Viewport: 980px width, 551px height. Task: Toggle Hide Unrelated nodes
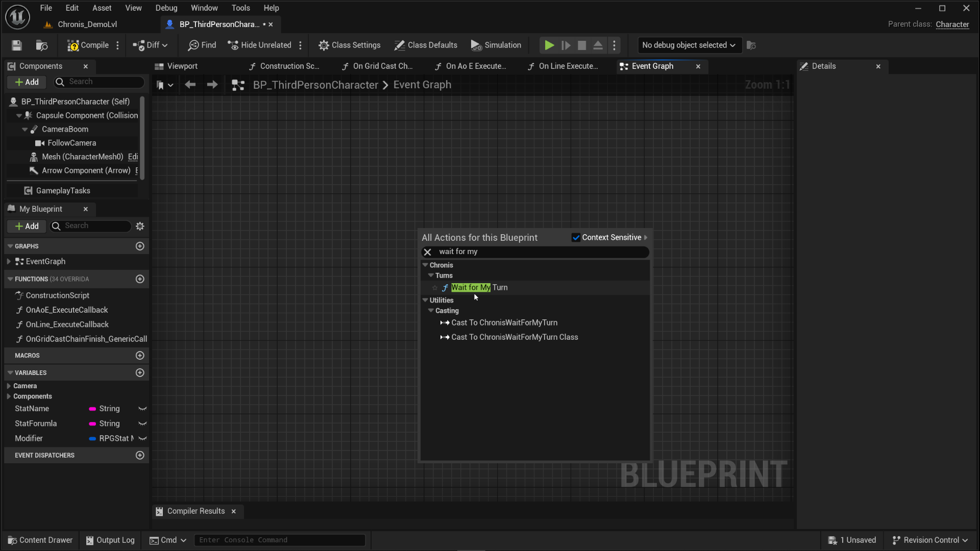(x=259, y=45)
